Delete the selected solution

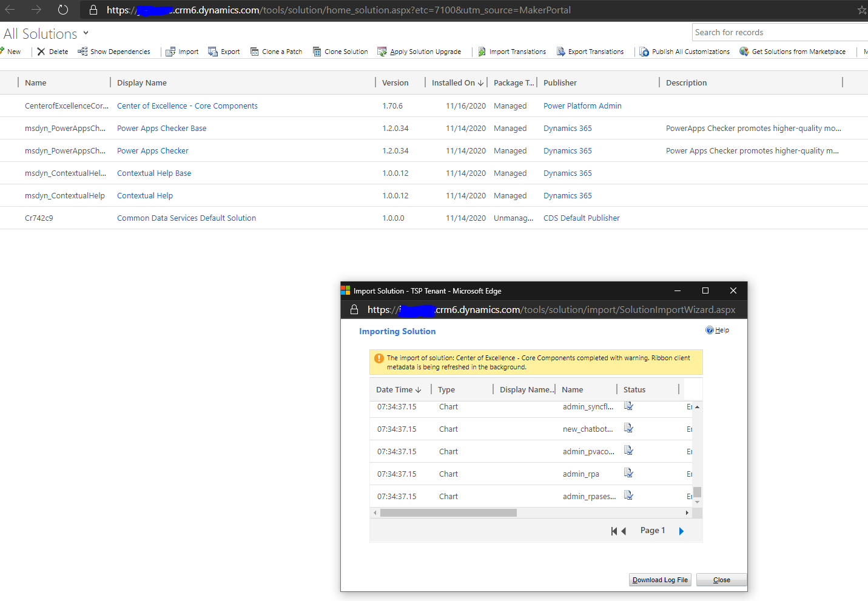[x=52, y=52]
